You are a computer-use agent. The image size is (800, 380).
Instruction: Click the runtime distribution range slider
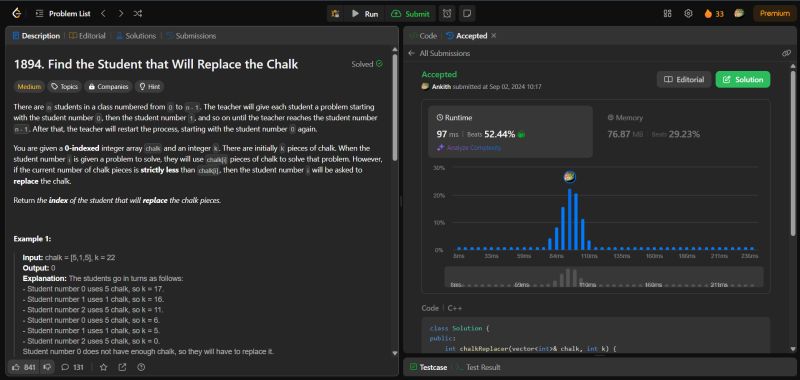604,277
